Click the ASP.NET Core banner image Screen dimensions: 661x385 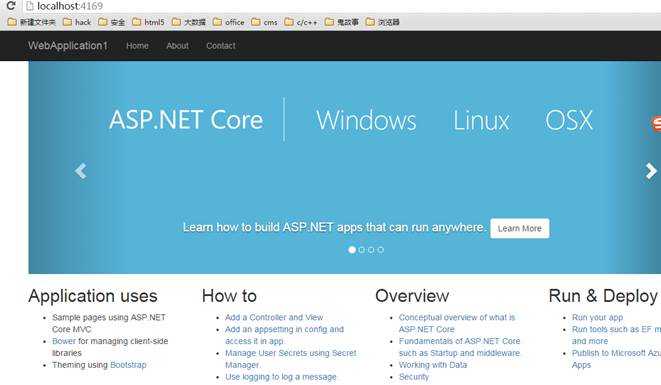pos(345,167)
